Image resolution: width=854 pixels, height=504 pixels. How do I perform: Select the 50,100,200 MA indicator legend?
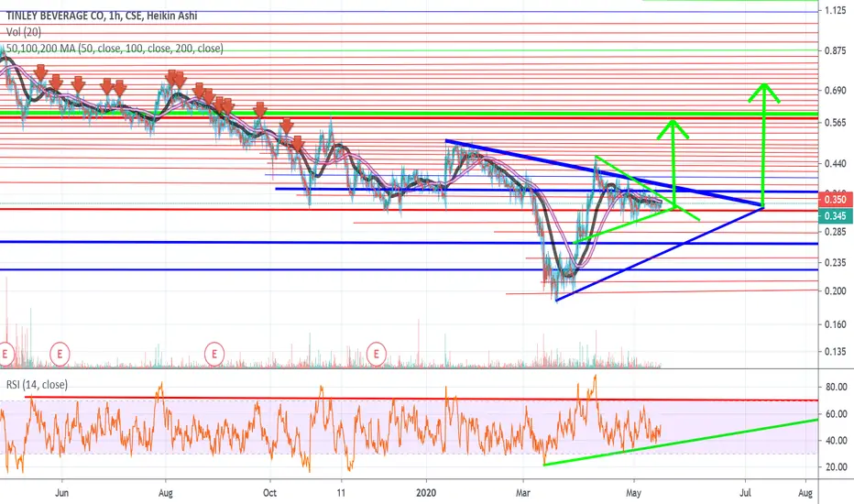(115, 49)
